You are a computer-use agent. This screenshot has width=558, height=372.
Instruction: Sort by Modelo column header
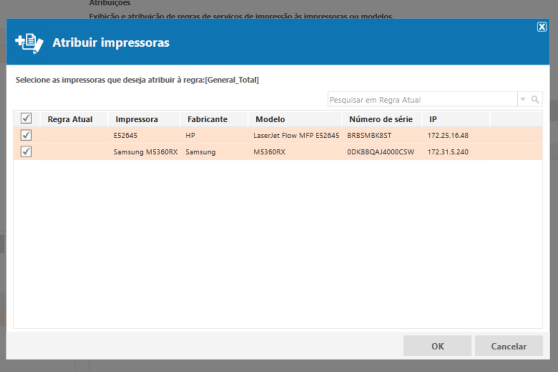pos(270,119)
